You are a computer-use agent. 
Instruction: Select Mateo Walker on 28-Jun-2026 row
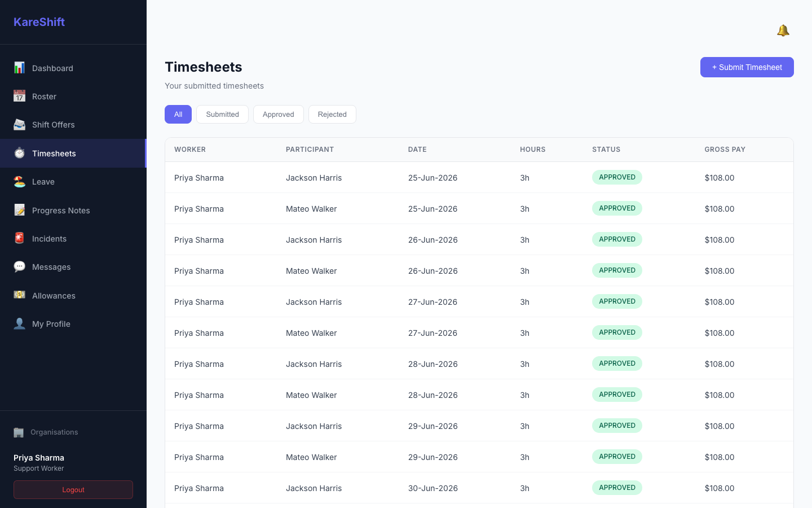click(479, 395)
